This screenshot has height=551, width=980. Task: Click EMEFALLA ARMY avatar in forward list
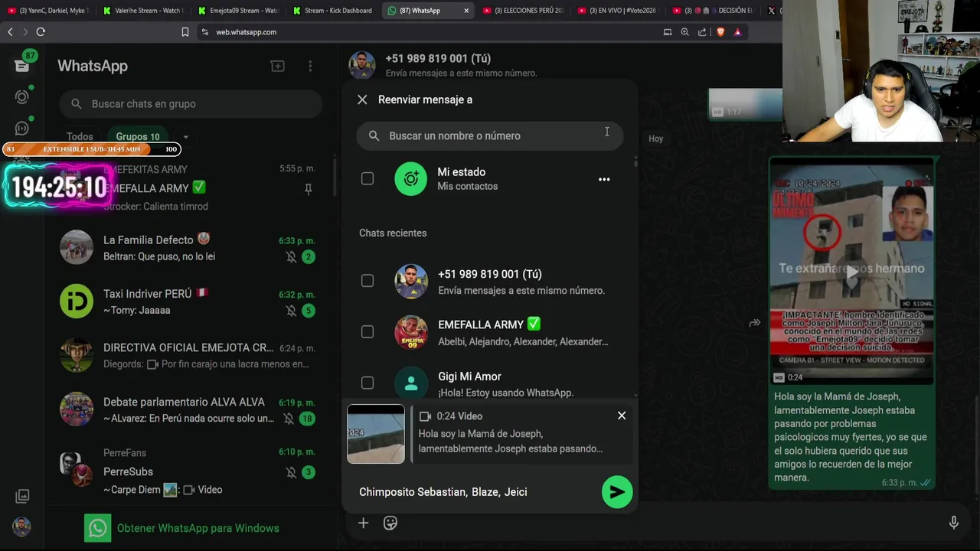tap(411, 332)
